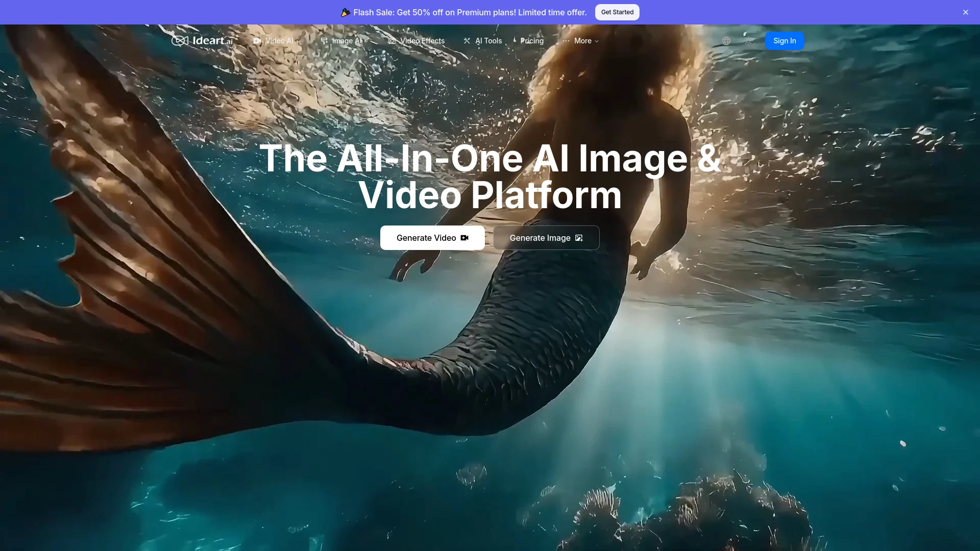Open the globe language selector
The height and width of the screenshot is (551, 980).
(x=727, y=41)
